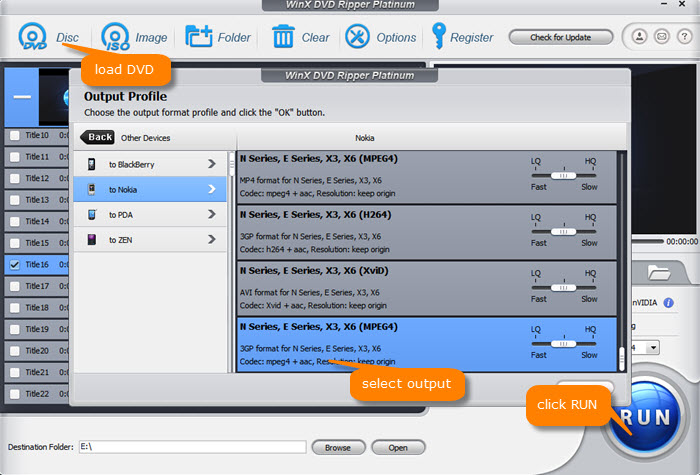Select the Title16 row text
Viewport: 700px width, 475px height.
[37, 264]
